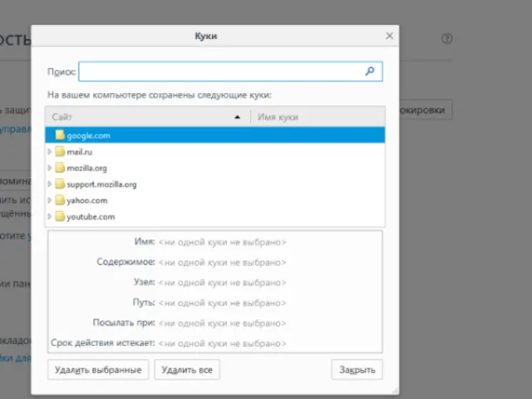Click the yahoo.com folder icon
The height and width of the screenshot is (399, 532).
60,199
